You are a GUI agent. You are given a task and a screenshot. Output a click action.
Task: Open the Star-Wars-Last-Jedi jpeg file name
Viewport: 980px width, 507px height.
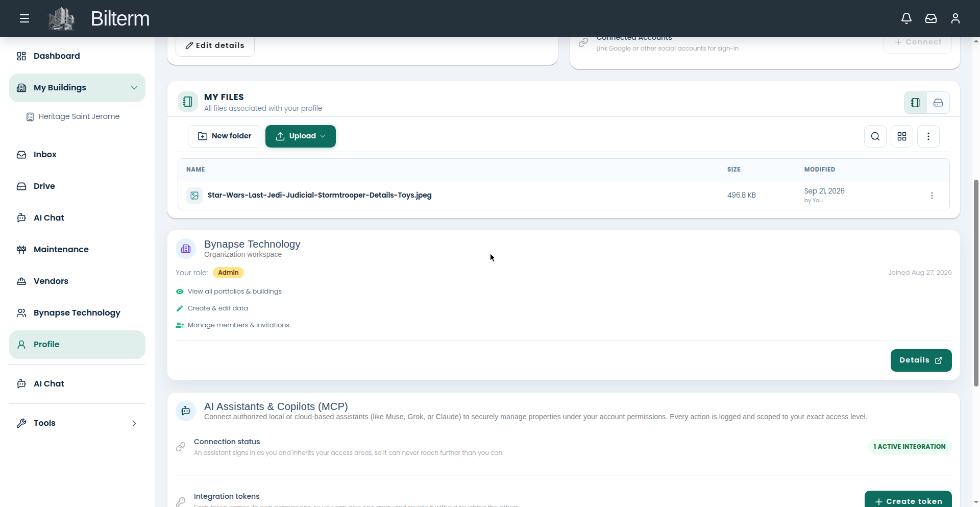click(x=320, y=195)
